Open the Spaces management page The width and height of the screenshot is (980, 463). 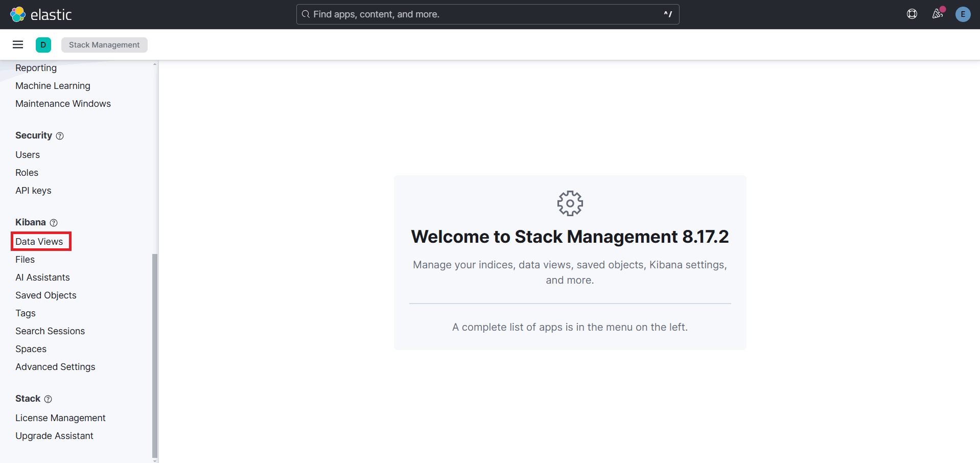click(31, 349)
